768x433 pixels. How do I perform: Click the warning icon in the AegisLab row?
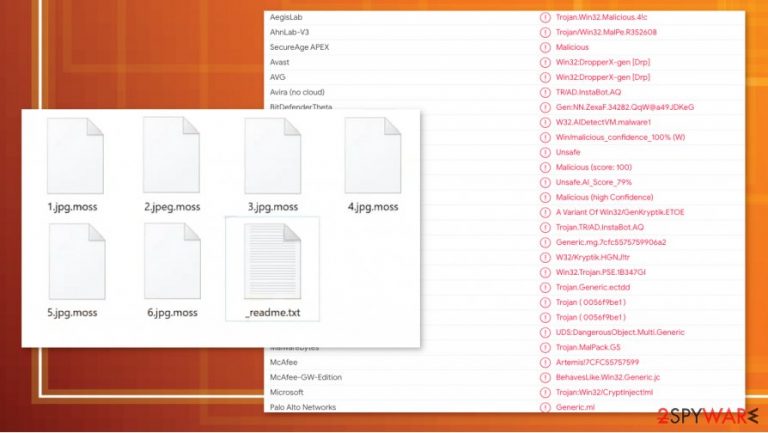[545, 17]
